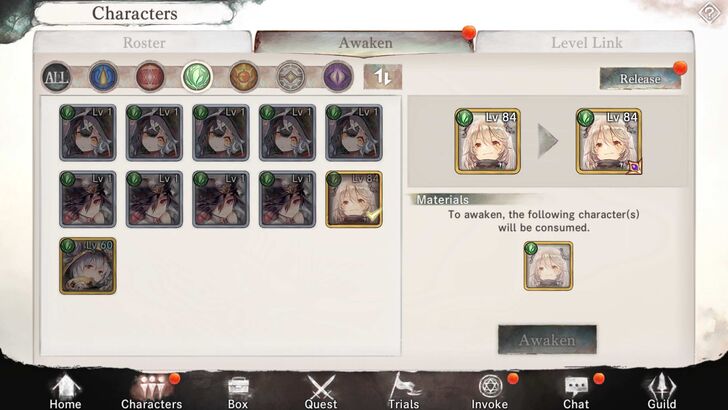The width and height of the screenshot is (728, 410).
Task: Open the Roster tab
Action: [144, 43]
